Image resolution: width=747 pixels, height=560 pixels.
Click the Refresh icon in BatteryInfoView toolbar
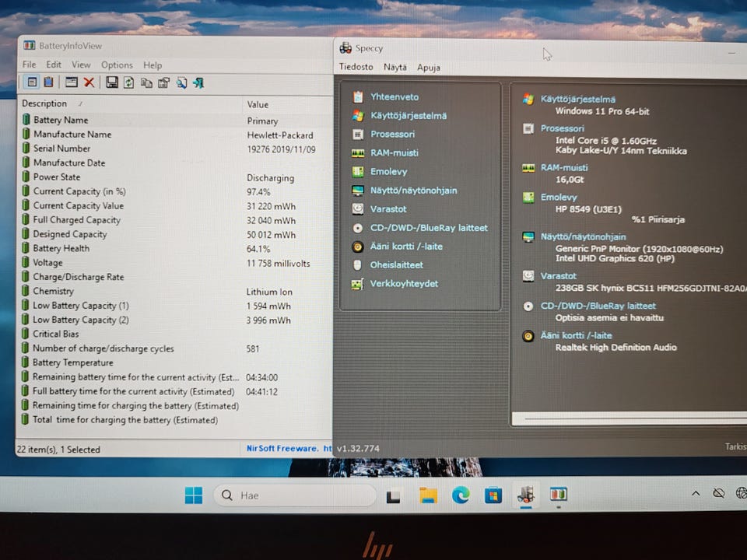point(128,82)
